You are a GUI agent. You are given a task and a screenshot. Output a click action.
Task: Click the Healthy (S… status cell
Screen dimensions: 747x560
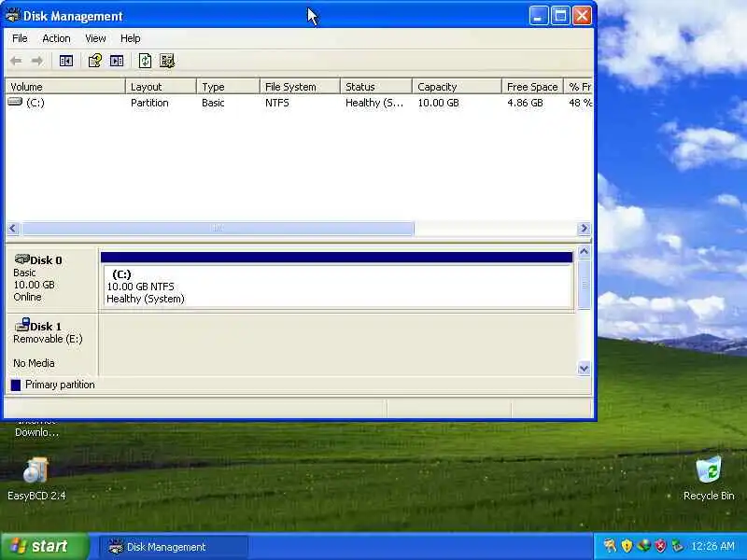click(374, 103)
